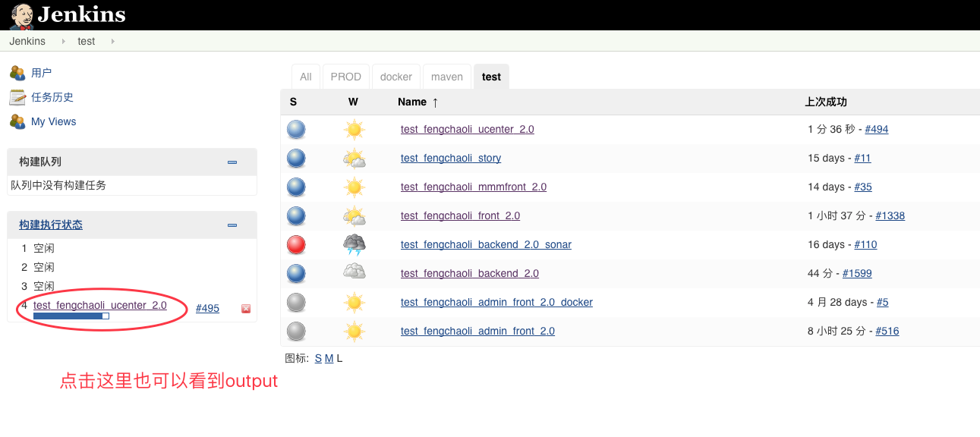
Task: Open job test_fengchaoli_ucenter_2.0 in the job table
Action: tap(468, 129)
